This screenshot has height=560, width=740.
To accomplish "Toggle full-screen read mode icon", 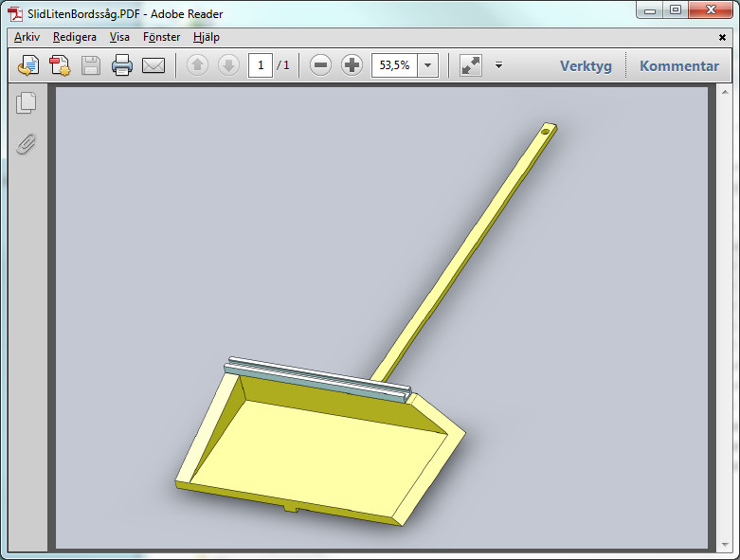I will [470, 65].
